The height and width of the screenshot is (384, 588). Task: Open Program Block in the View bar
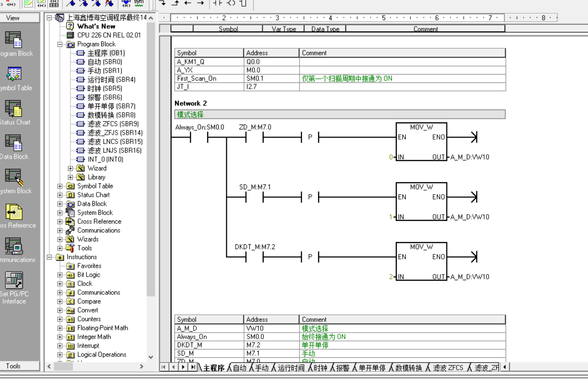(13, 43)
